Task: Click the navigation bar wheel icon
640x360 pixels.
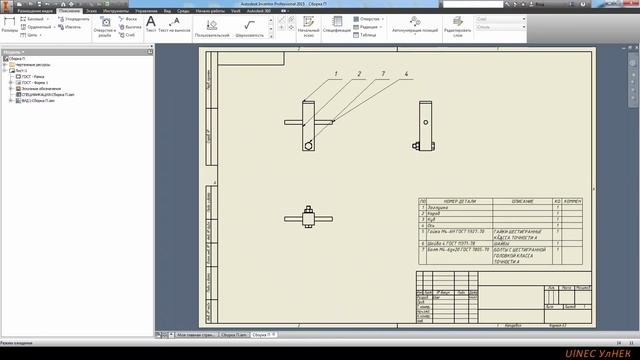Action: (x=632, y=63)
